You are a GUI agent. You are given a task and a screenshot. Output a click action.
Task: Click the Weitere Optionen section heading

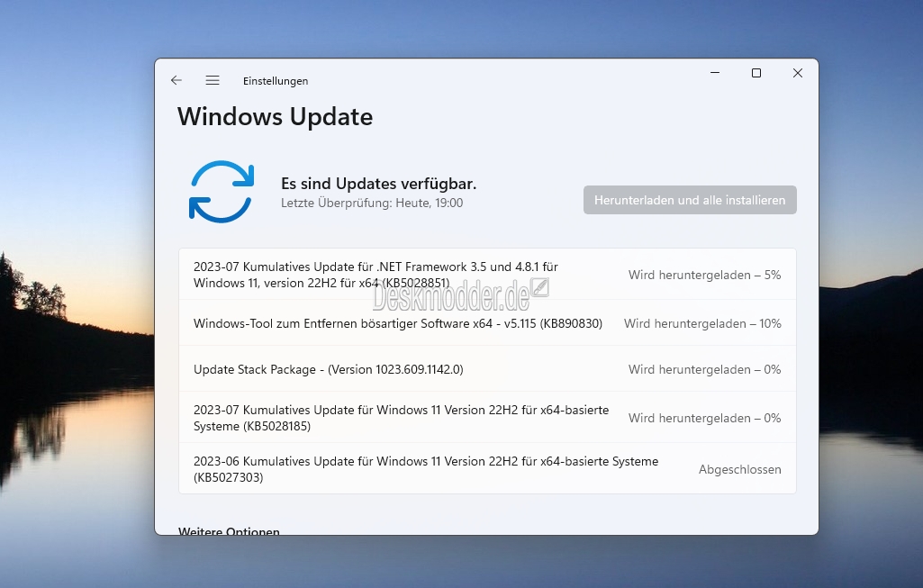pyautogui.click(x=229, y=531)
